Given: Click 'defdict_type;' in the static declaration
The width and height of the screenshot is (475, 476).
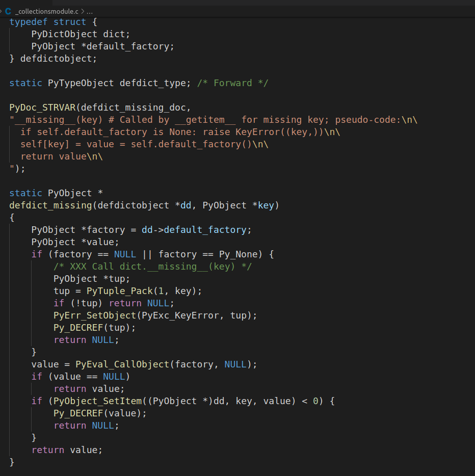Looking at the screenshot, I should 155,83.
